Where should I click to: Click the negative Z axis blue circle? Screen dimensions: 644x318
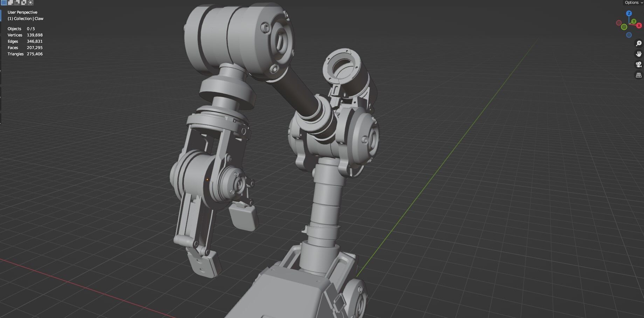[x=629, y=35]
